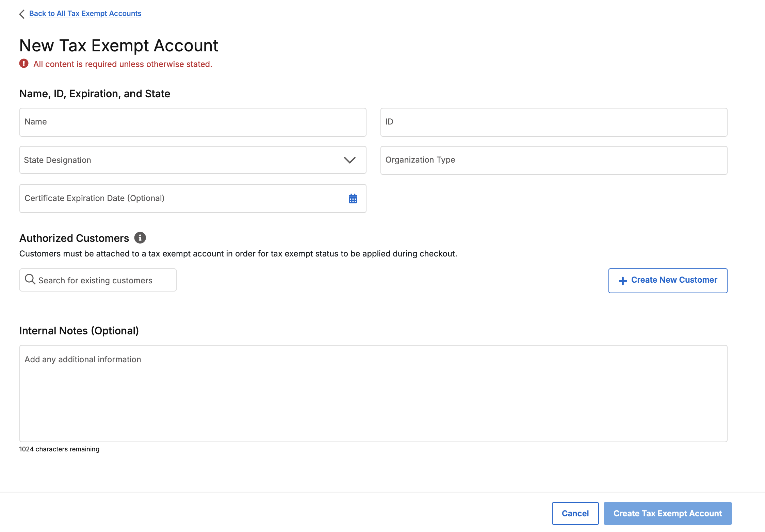Screen dimensions: 765x532
Task: Expand the State Designation dropdown
Action: tap(193, 160)
